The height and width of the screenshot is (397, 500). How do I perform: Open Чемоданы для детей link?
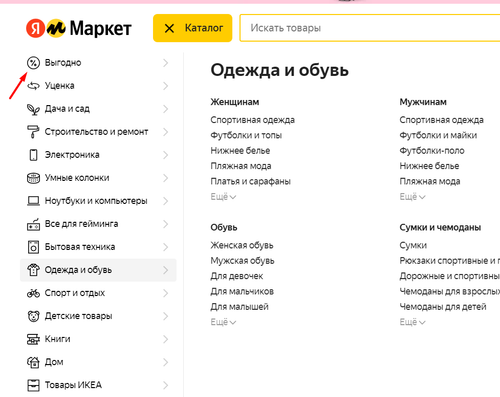(x=443, y=307)
